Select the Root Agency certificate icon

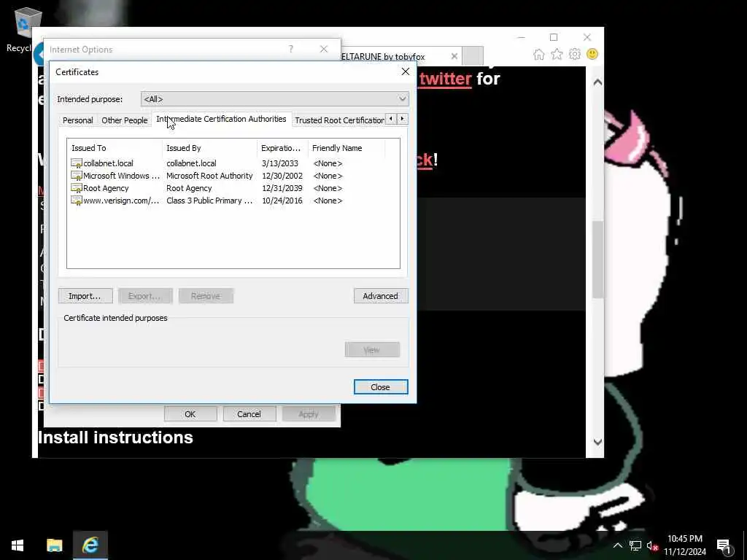76,188
